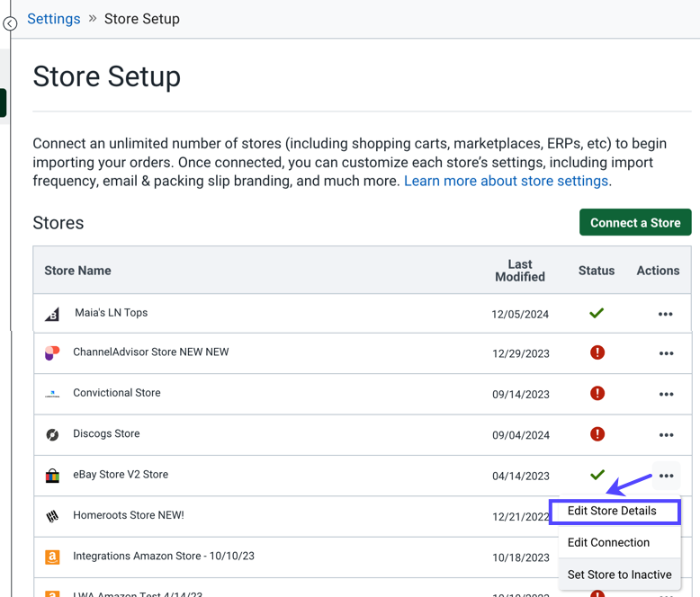
Task: Select Integrations Amazon Store - 10/10/23 name
Action: 164,556
